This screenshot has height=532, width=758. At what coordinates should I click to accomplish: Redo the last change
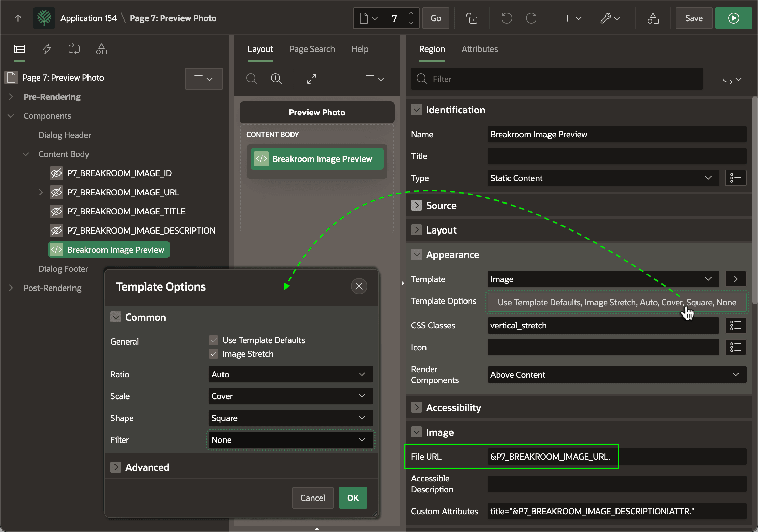(531, 18)
